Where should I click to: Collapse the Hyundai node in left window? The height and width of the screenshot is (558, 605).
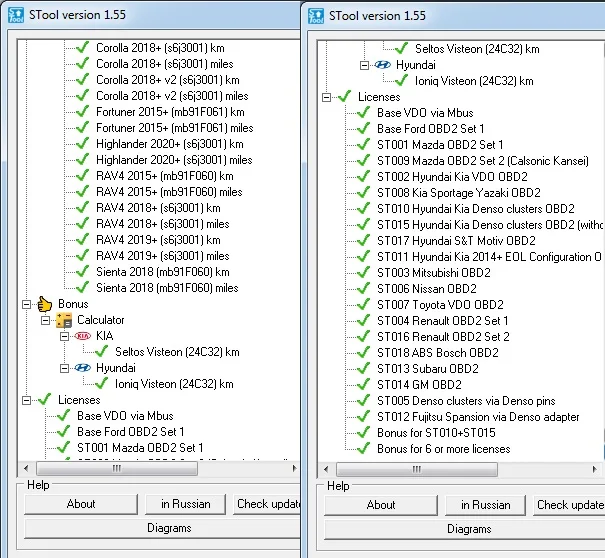pos(64,369)
